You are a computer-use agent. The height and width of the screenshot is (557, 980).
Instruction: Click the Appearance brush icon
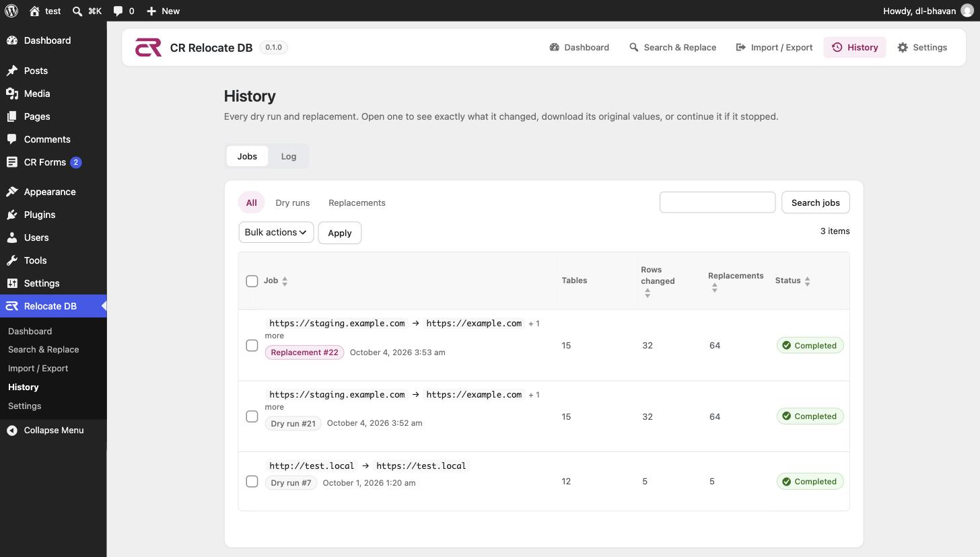(12, 192)
